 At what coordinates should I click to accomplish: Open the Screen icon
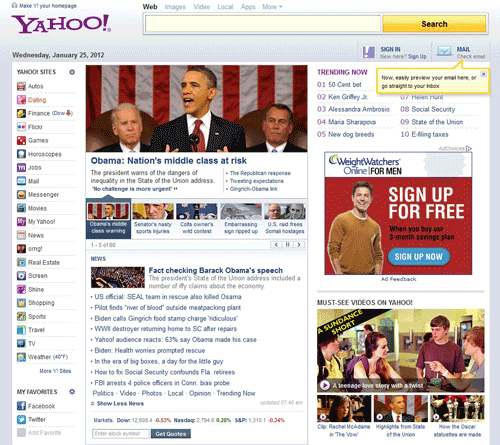click(21, 276)
